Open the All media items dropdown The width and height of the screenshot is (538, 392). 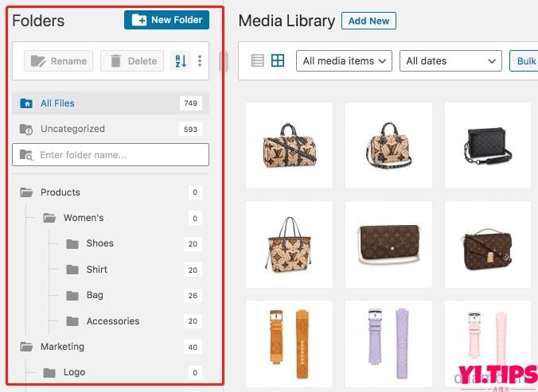[344, 61]
